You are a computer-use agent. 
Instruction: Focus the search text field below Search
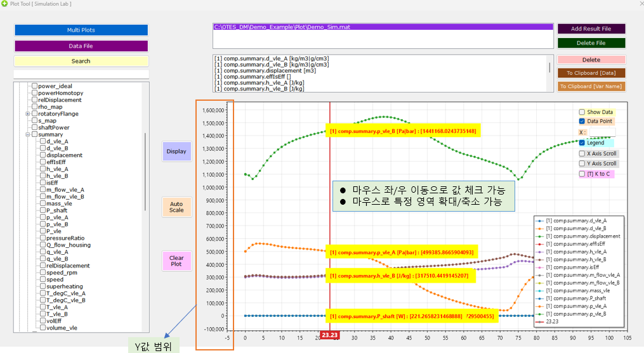(x=81, y=74)
